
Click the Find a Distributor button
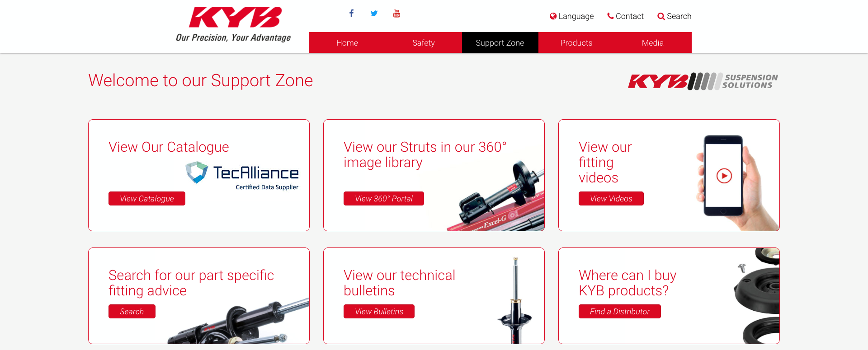(620, 312)
